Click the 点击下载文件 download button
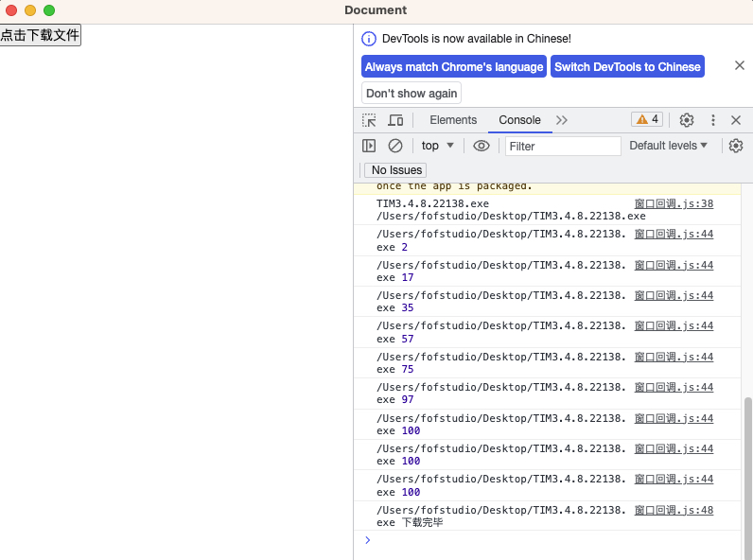 coord(41,35)
